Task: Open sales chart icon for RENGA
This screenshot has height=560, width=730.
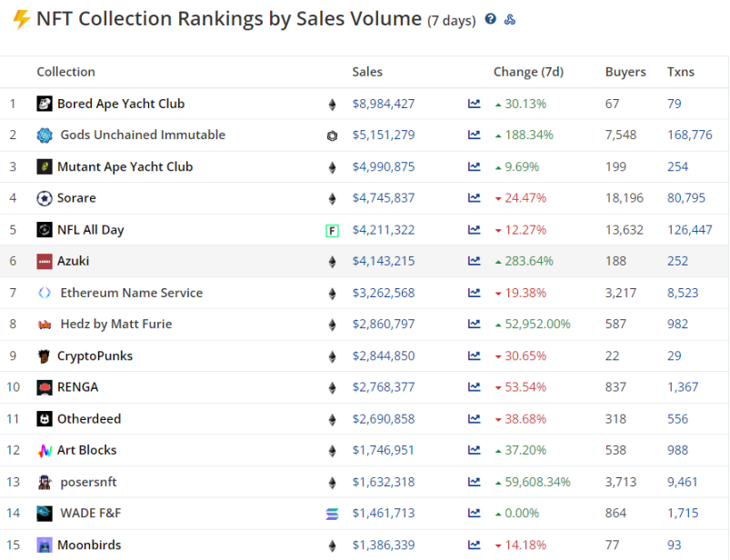Action: click(474, 387)
